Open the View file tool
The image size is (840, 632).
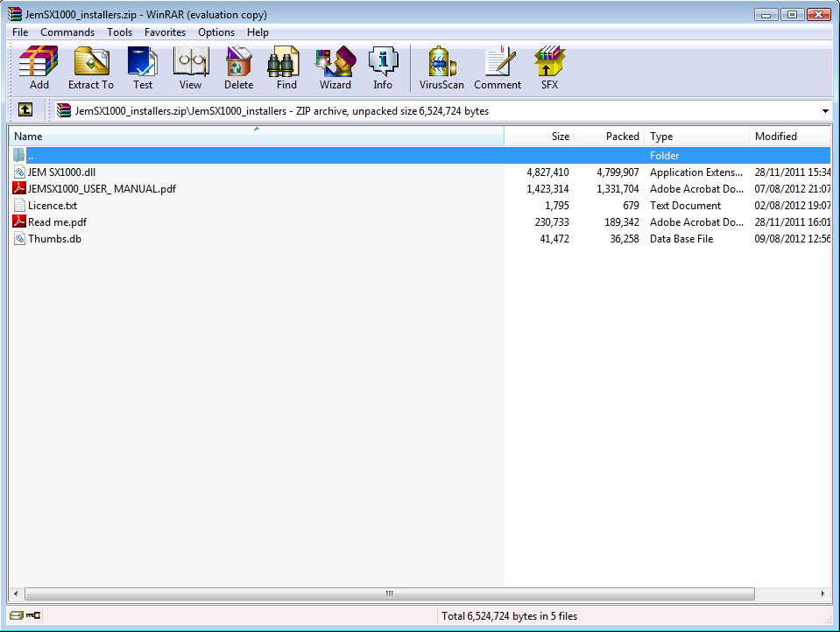[x=191, y=67]
